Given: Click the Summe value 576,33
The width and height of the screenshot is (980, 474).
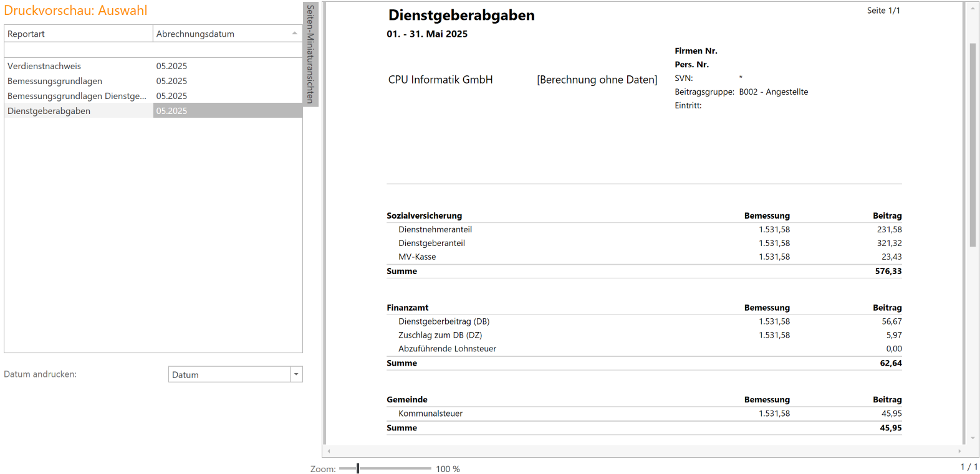Looking at the screenshot, I should point(888,271).
